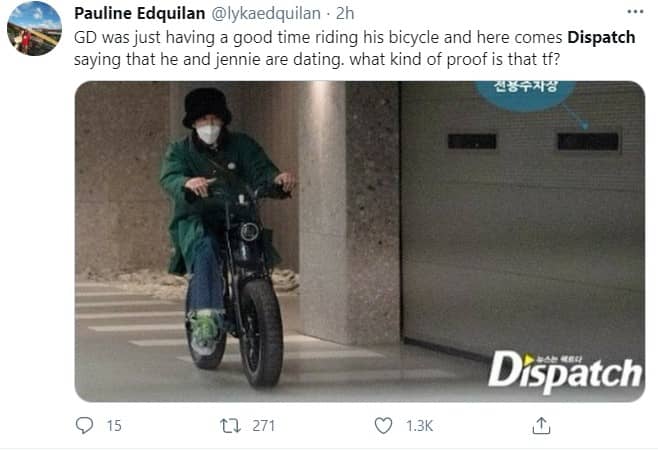This screenshot has height=450, width=658.
Task: Click the Dispatch watermark logo on the photo
Action: point(565,373)
